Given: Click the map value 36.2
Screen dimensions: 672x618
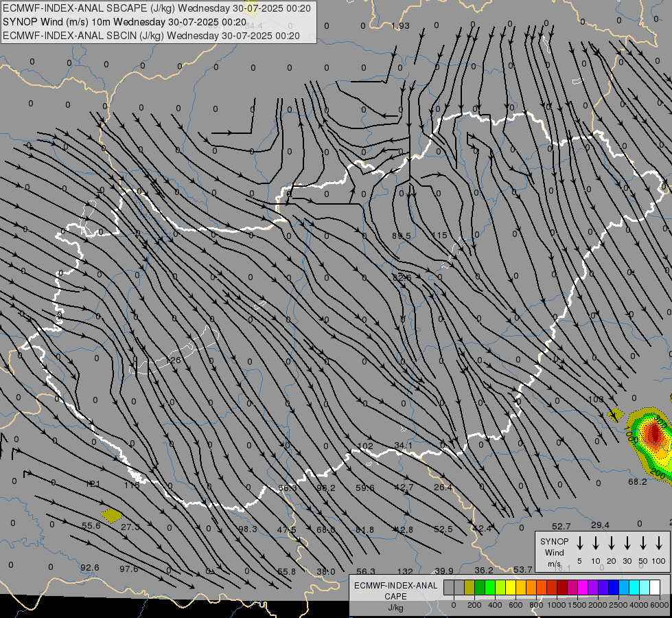Looking at the screenshot, I should point(483,570).
